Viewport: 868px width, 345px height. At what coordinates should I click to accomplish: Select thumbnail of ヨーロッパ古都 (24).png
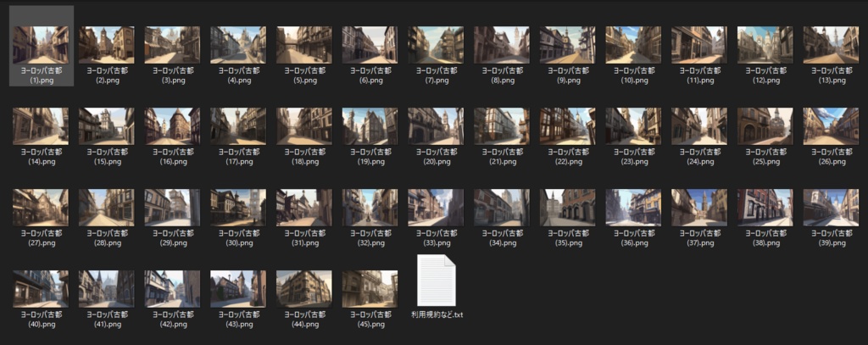click(699, 126)
